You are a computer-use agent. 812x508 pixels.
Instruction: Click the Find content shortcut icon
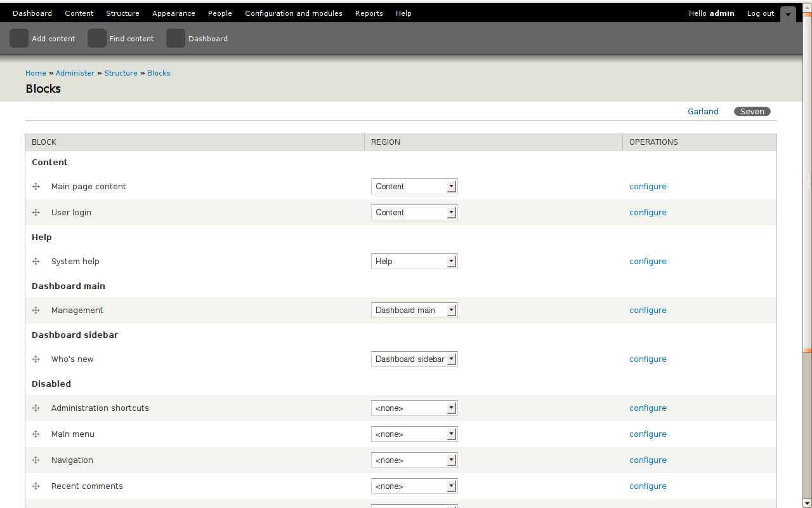[97, 38]
